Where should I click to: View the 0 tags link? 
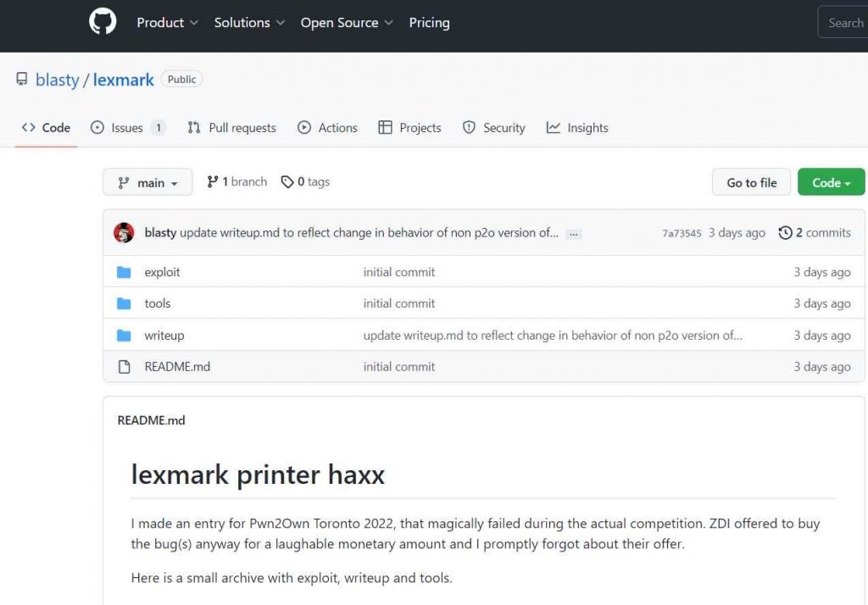(305, 181)
